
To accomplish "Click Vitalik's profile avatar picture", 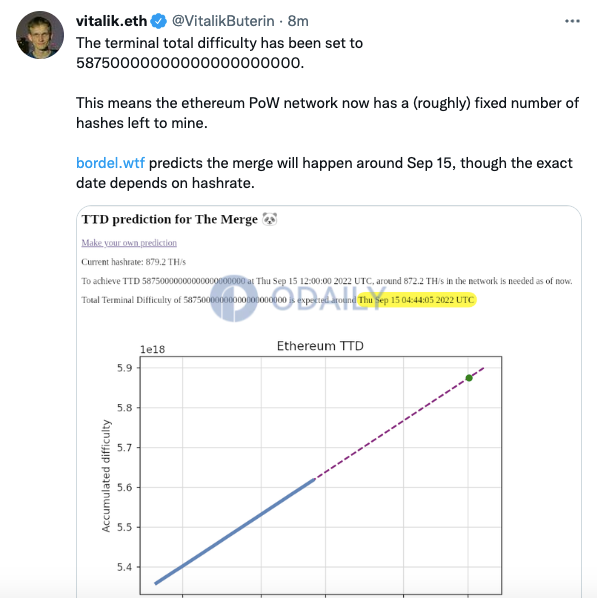I will click(40, 35).
